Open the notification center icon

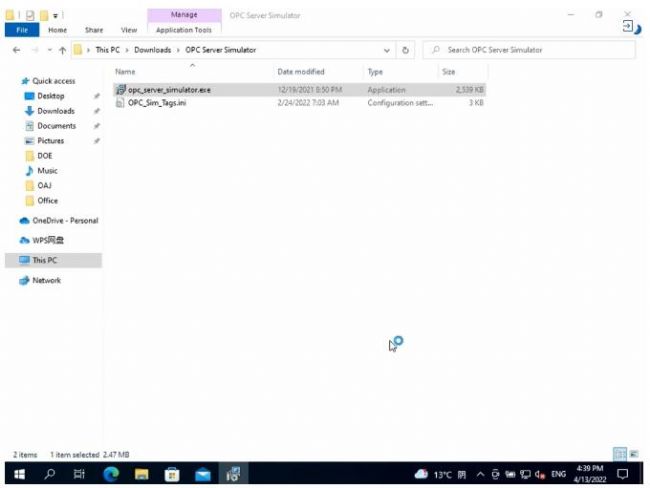coord(622,473)
